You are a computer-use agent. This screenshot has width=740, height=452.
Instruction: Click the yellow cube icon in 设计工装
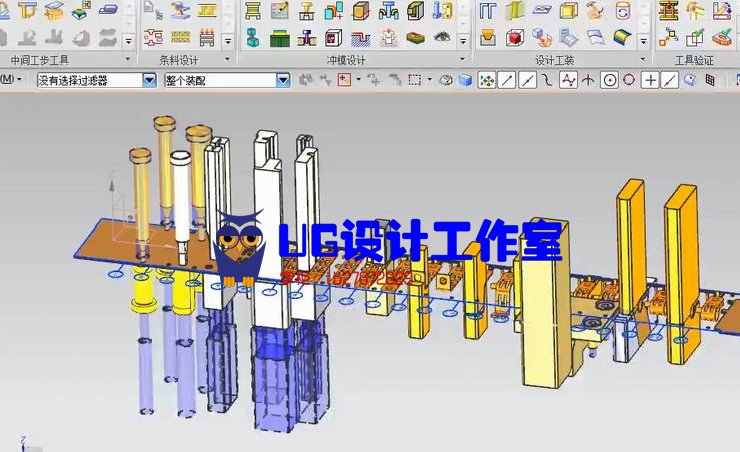coord(569,10)
